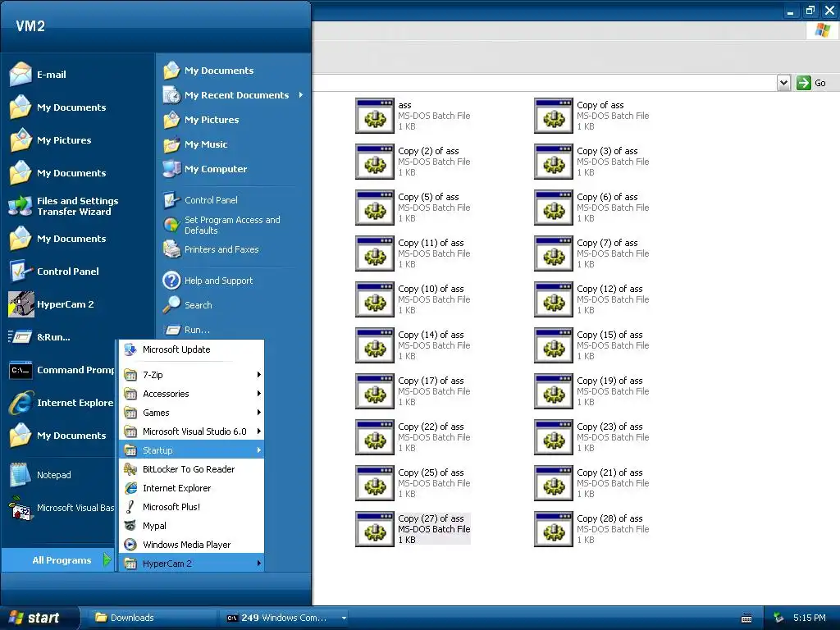Open Control Panel in the right Start column
Screen dimensions: 840x630
[201, 200]
